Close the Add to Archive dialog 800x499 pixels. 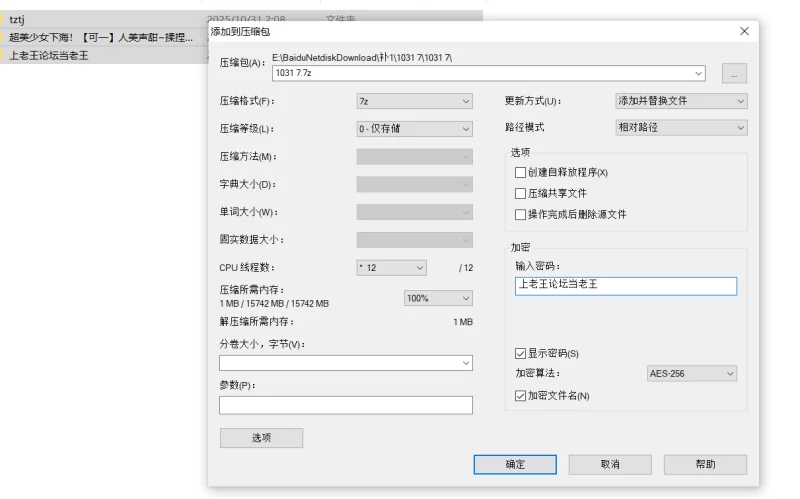click(x=743, y=31)
